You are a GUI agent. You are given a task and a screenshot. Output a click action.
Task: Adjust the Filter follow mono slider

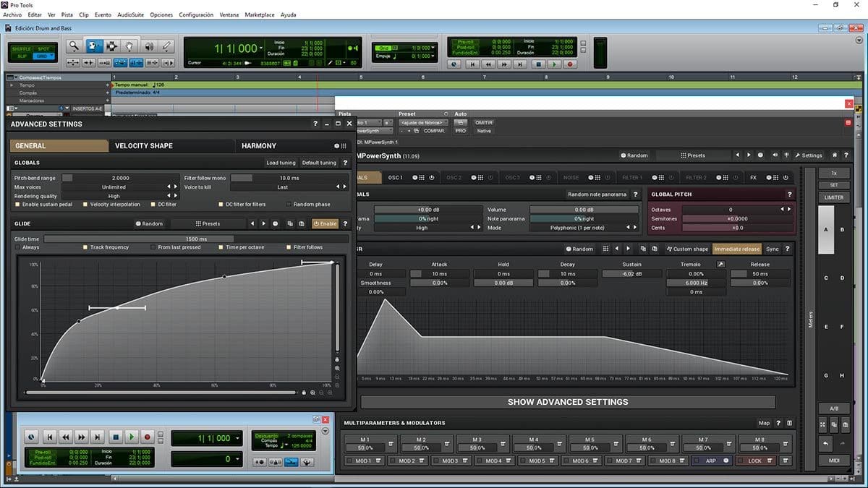pos(289,178)
